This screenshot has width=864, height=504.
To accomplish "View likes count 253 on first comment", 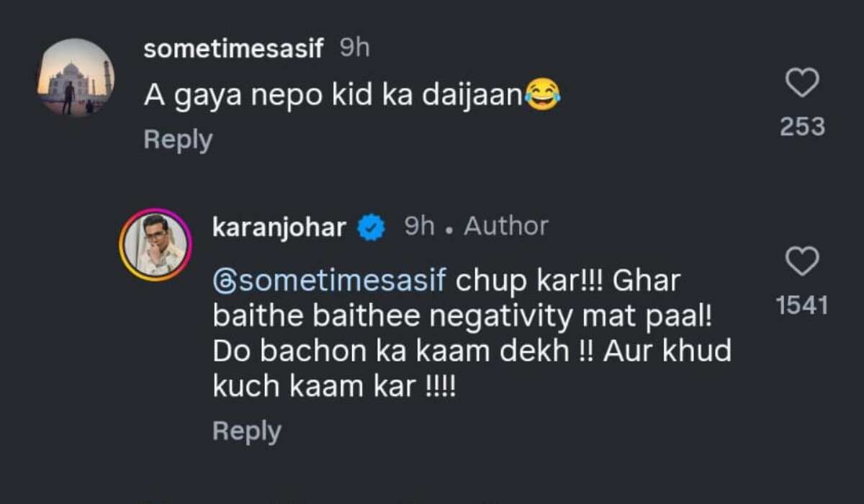I will (802, 127).
